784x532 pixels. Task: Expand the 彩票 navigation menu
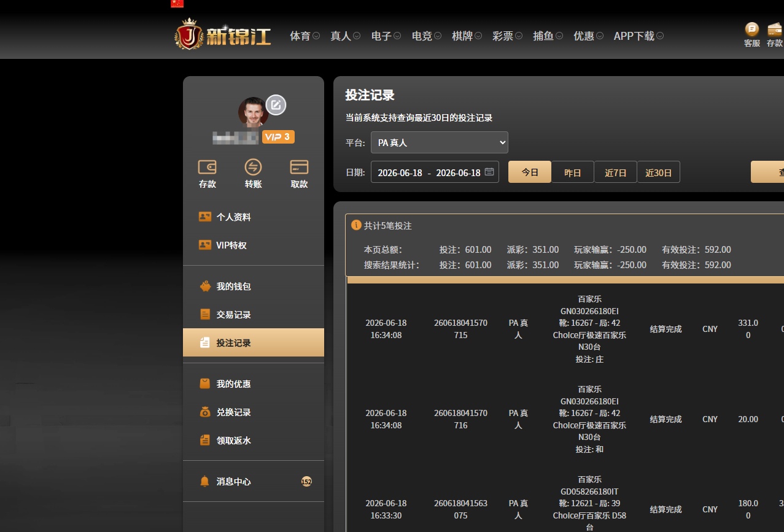click(x=508, y=36)
